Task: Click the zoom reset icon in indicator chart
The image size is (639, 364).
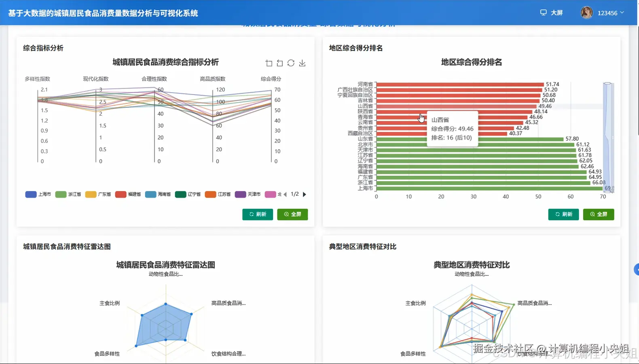Action: click(x=280, y=63)
